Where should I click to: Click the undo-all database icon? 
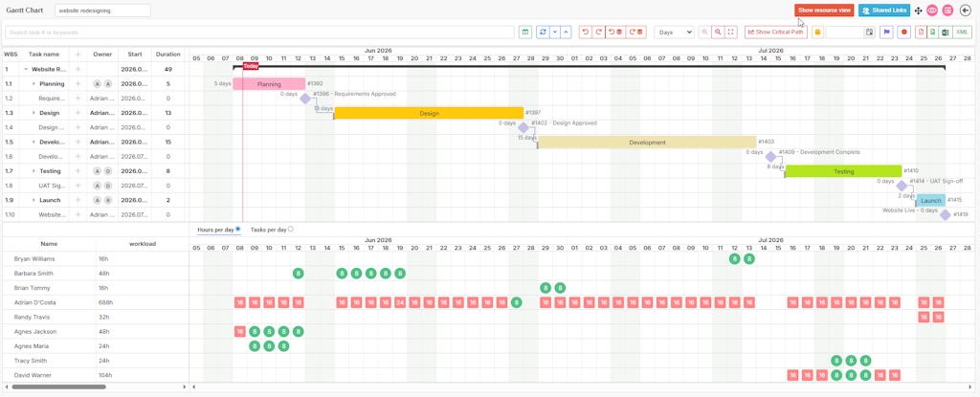[615, 32]
